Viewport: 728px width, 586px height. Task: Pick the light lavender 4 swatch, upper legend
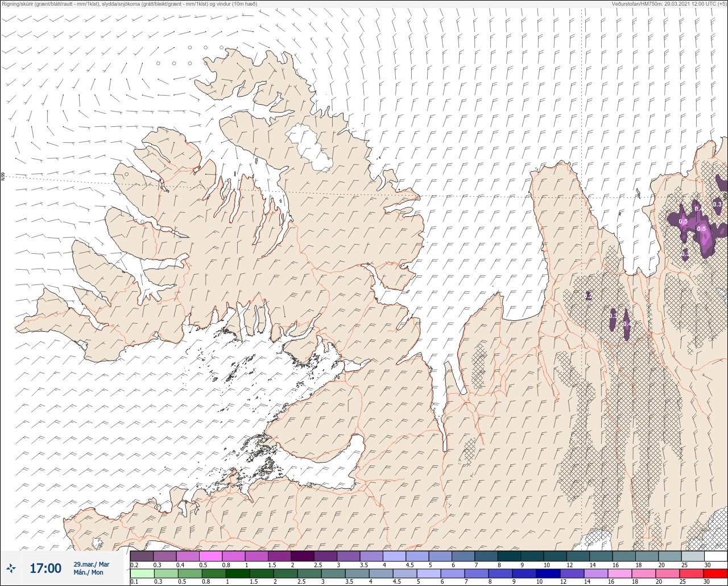(394, 556)
